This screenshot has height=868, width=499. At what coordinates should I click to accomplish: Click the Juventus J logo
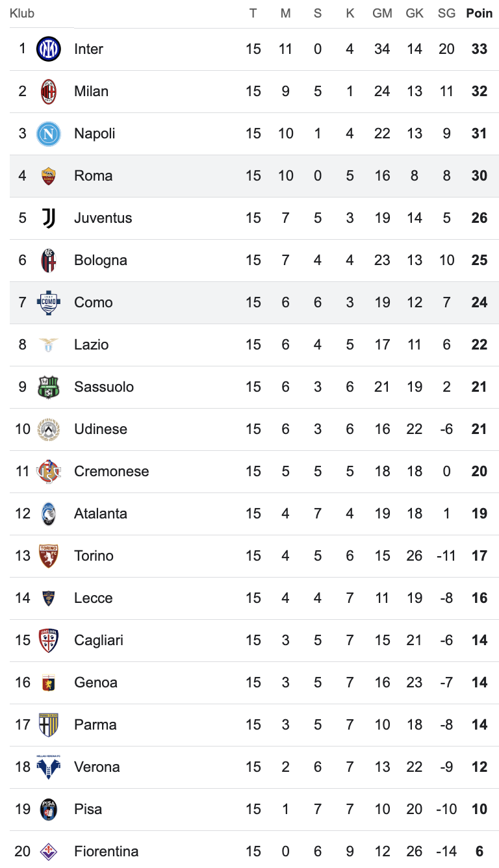(x=49, y=218)
